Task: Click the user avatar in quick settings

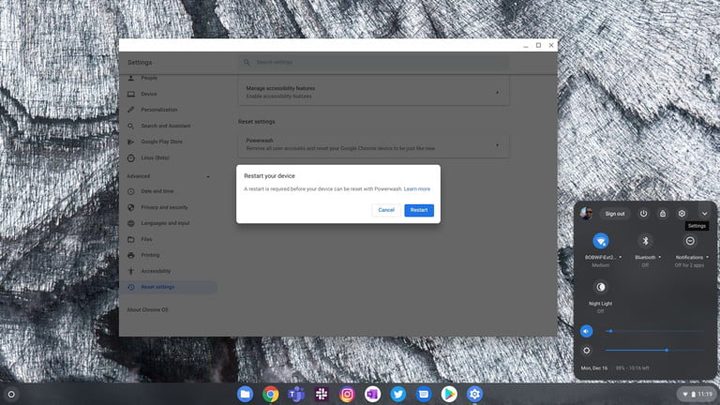Action: click(x=586, y=214)
